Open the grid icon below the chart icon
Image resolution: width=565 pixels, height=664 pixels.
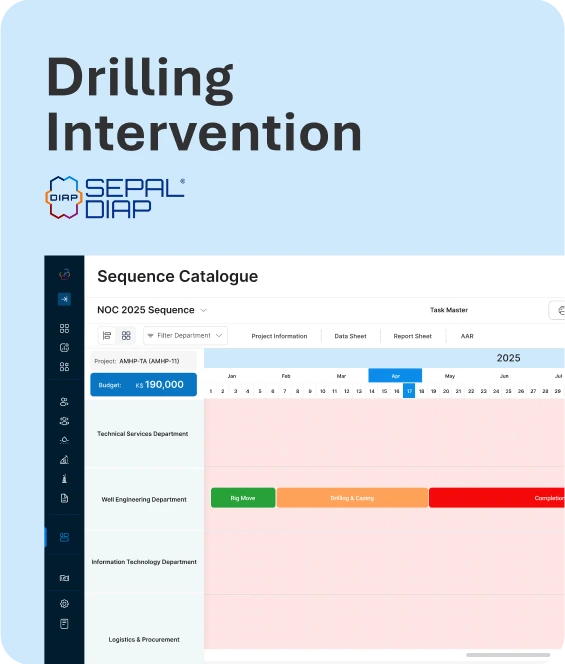tap(64, 367)
